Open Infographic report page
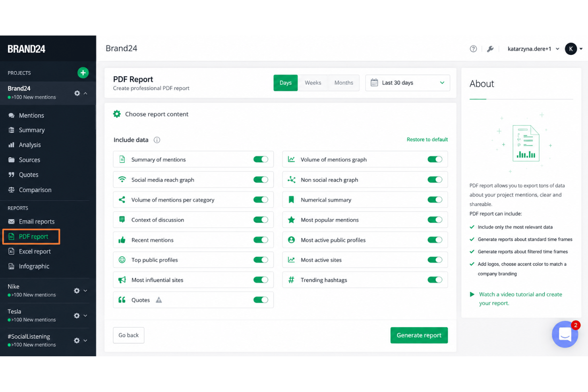Image resolution: width=588 pixels, height=392 pixels. 34,266
